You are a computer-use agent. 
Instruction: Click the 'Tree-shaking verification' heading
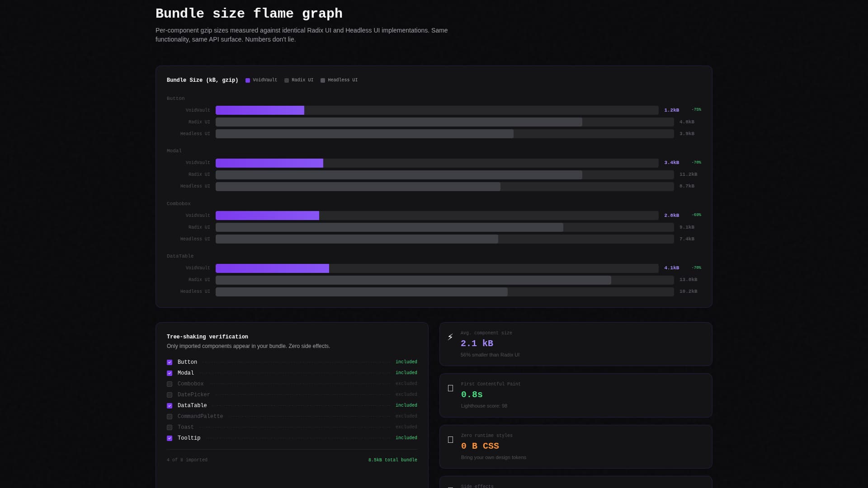(208, 337)
